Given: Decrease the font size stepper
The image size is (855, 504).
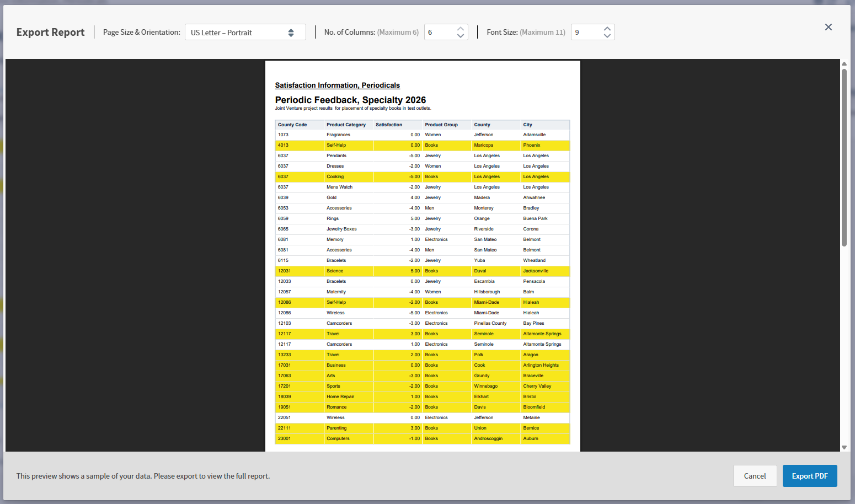Looking at the screenshot, I should pos(607,36).
